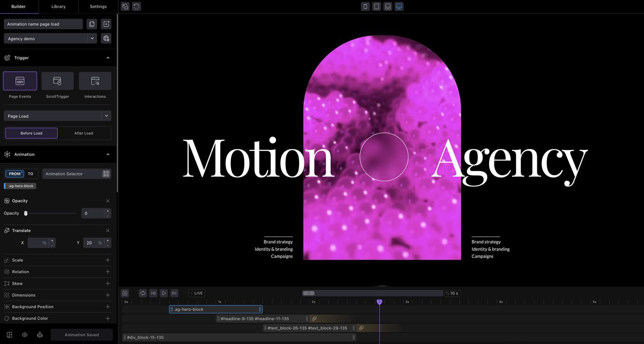Switch animation mode to TO
644x344 pixels.
[x=31, y=174]
